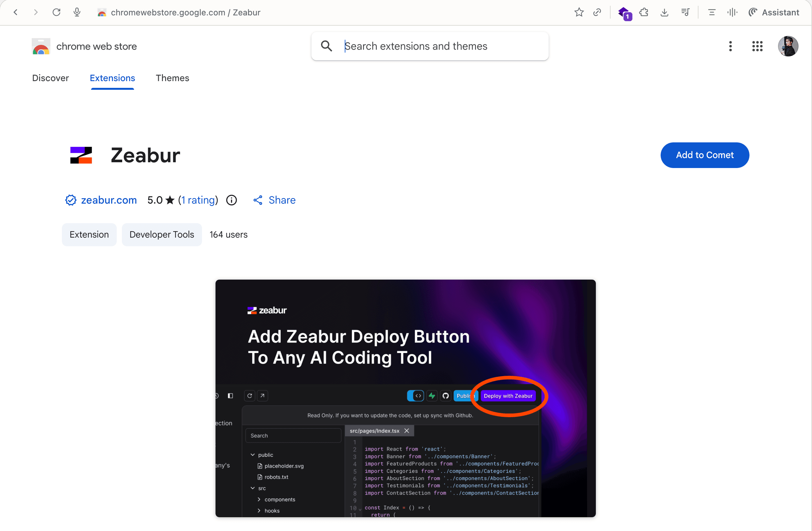This screenshot has height=531, width=812.
Task: Open the Google apps grid launcher
Action: (x=757, y=46)
